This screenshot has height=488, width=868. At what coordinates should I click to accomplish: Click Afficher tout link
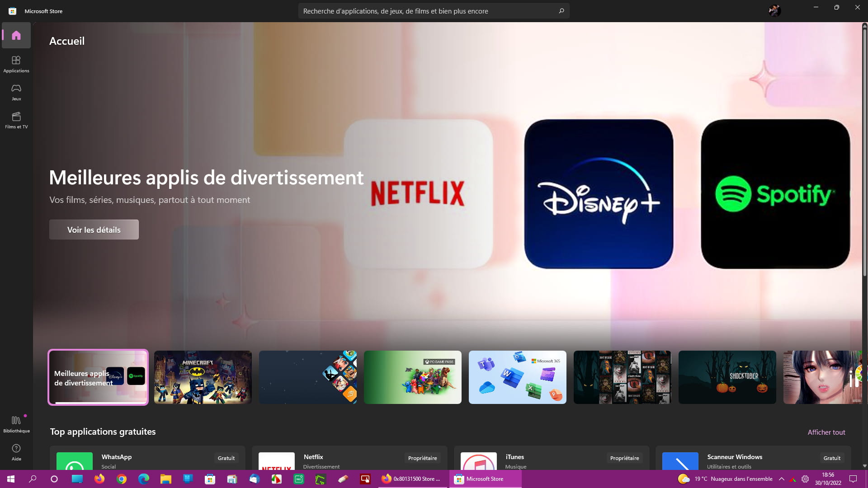[826, 432]
